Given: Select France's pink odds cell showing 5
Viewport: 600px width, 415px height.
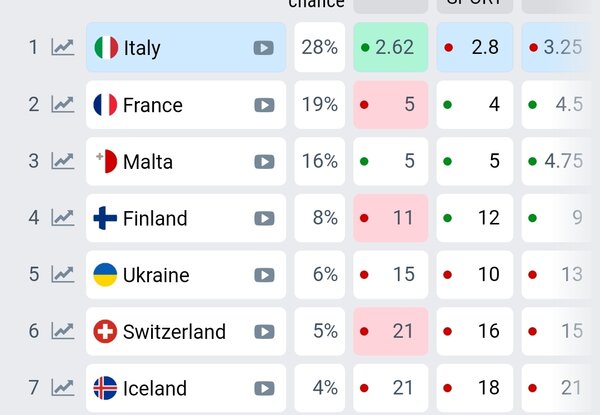Looking at the screenshot, I should click(x=390, y=104).
